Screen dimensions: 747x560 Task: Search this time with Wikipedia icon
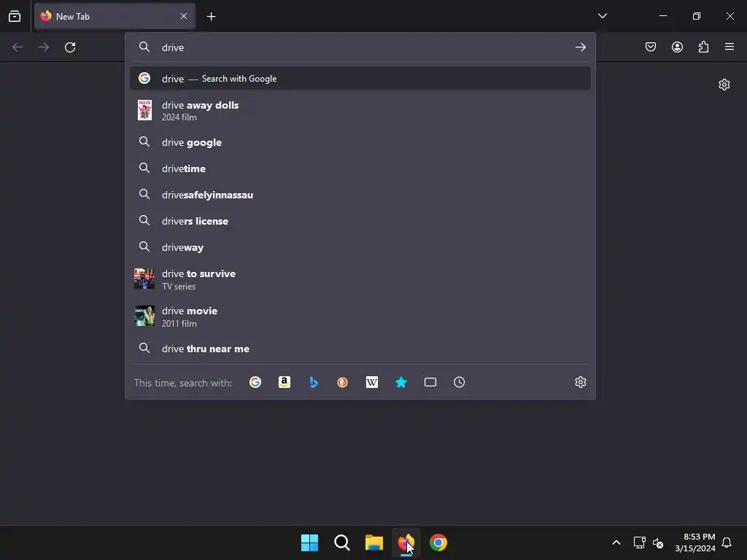tap(372, 382)
